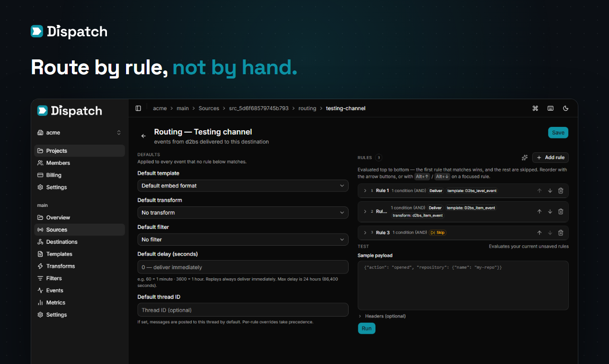Click template: D2bs_item_event badge

[471, 208]
